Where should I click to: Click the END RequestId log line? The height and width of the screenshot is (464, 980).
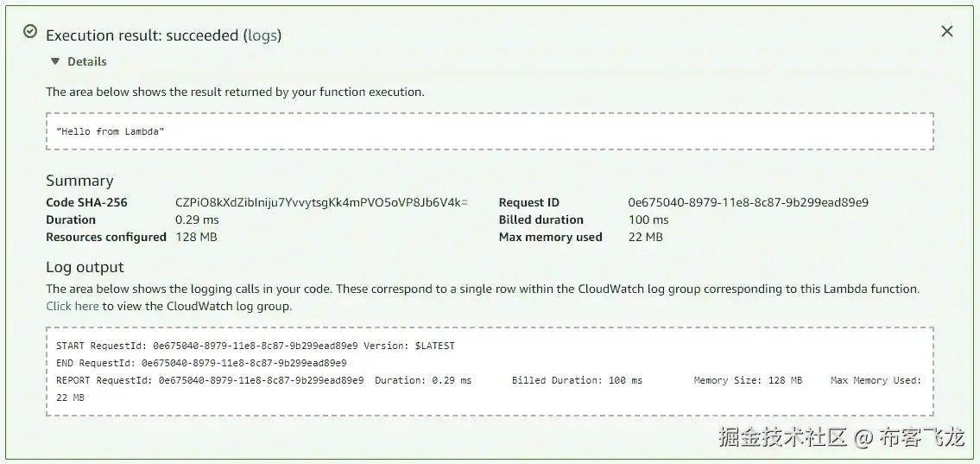[x=201, y=363]
